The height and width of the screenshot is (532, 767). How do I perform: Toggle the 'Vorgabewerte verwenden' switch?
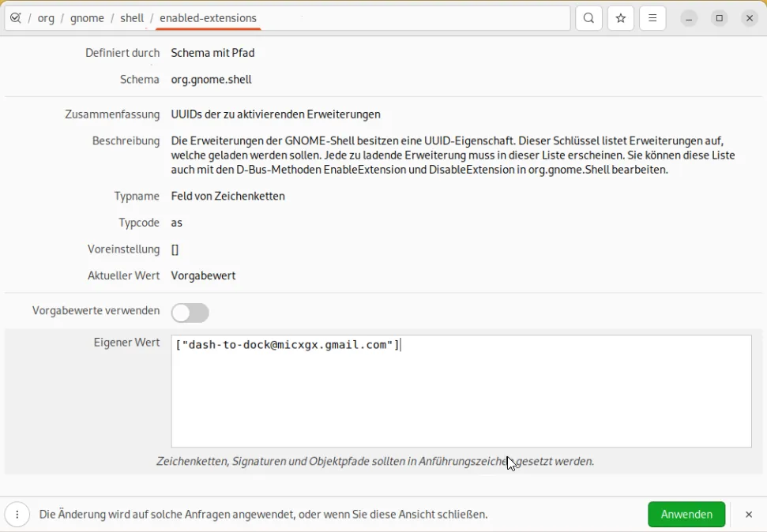(x=190, y=313)
